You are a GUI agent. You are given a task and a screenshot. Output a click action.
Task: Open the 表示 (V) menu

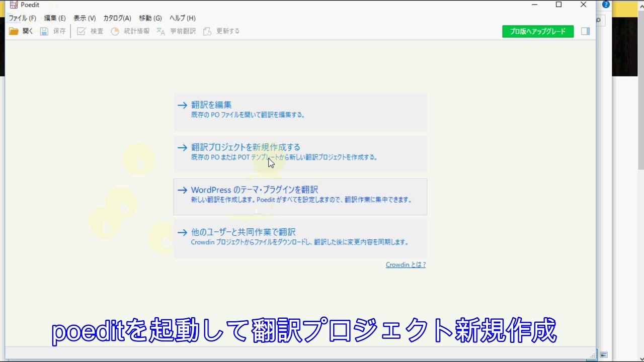click(x=85, y=18)
